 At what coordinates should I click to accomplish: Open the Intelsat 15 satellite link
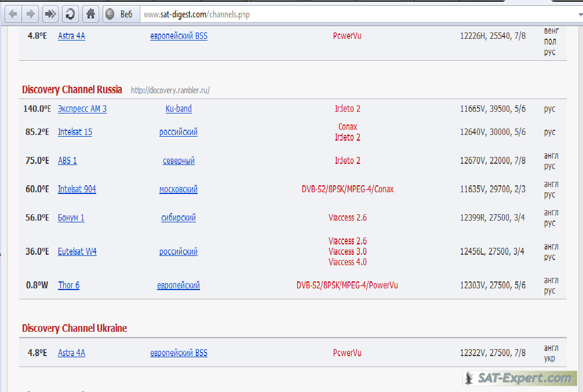point(75,132)
